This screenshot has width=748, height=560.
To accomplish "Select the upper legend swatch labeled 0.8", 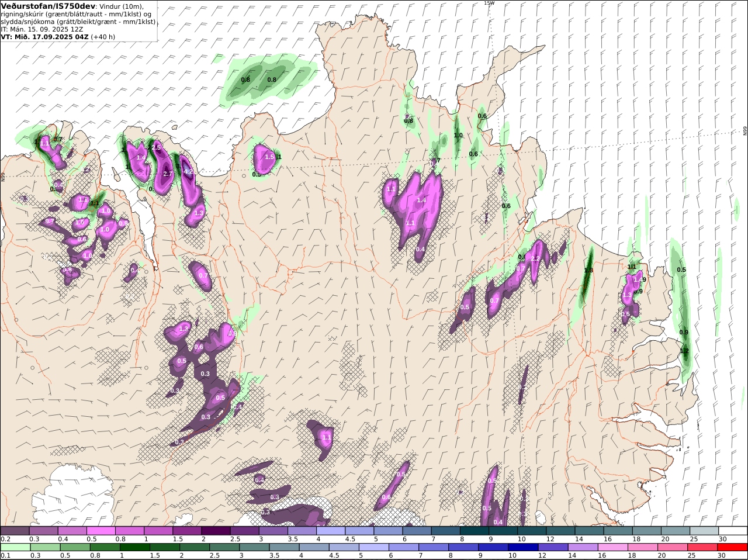I will [x=129, y=530].
